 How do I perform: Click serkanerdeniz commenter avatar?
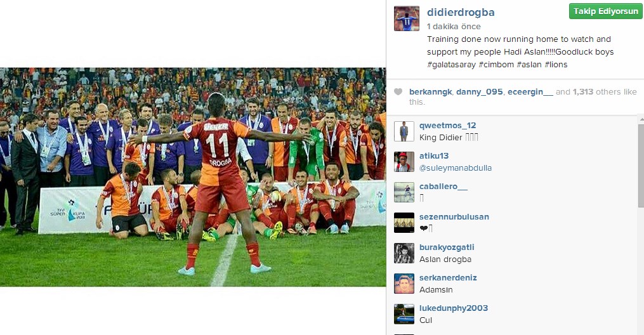click(x=404, y=284)
